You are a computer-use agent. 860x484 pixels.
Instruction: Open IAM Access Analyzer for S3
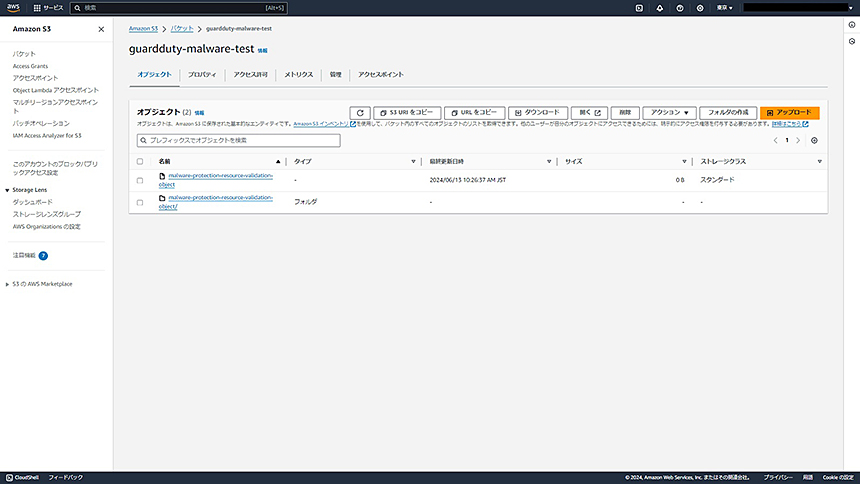(x=47, y=136)
